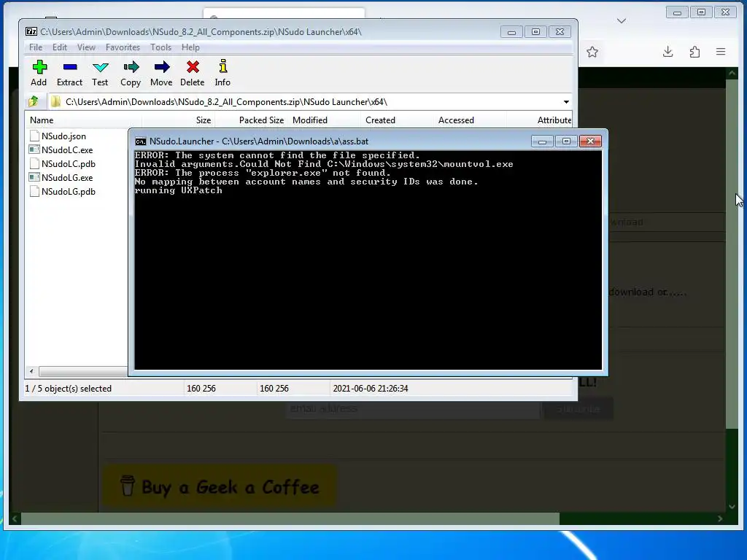Click browser vertical scrollbar down arrow
This screenshot has width=747, height=560.
click(x=732, y=507)
